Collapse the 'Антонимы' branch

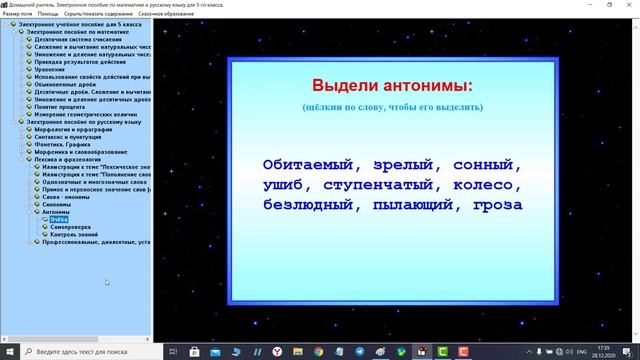point(30,212)
